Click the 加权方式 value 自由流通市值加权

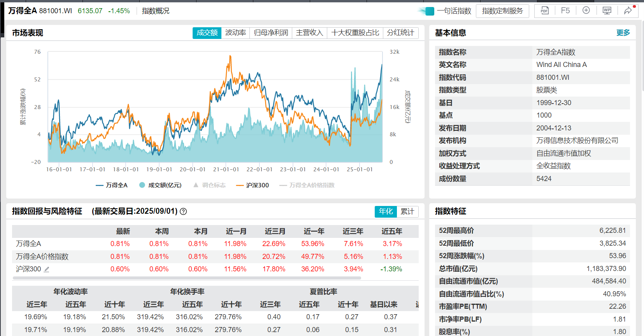click(564, 153)
